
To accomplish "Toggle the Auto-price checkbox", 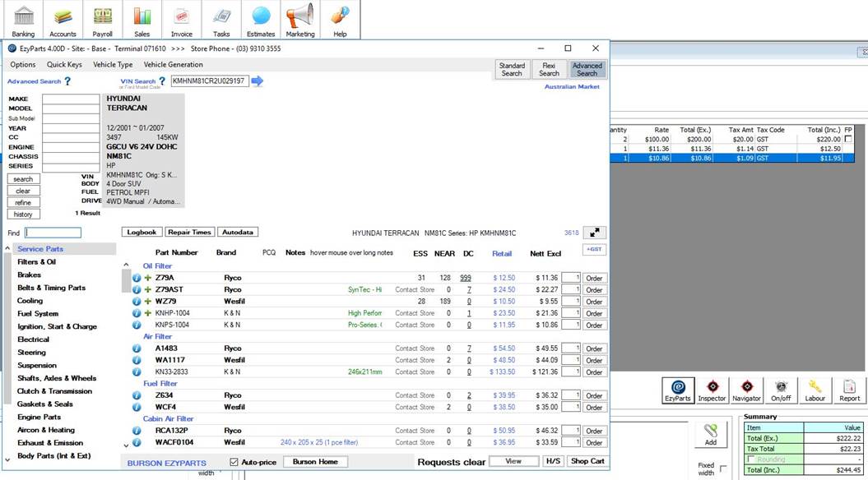I will (x=234, y=462).
